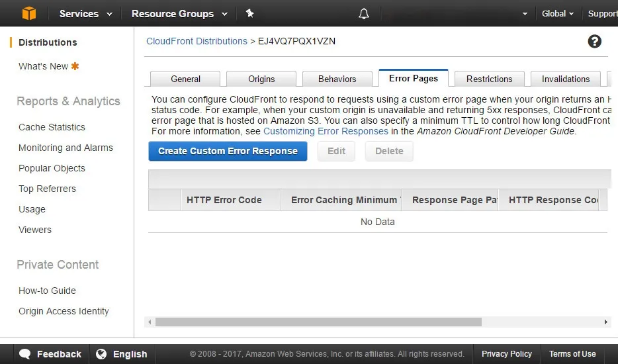Switch to the Origins tab
The image size is (618, 364).
(261, 79)
